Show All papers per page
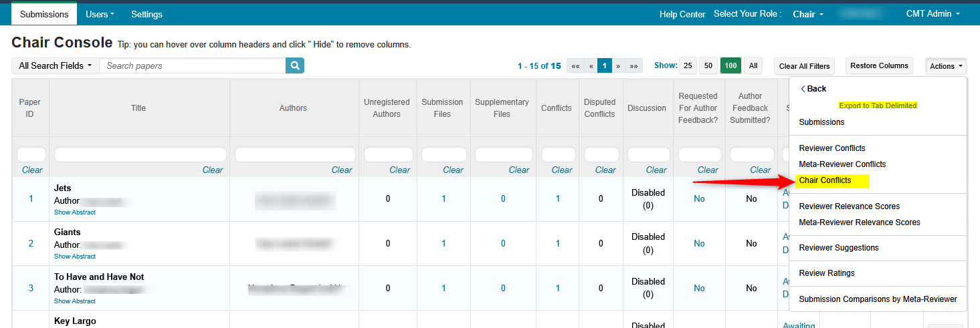 click(x=753, y=65)
